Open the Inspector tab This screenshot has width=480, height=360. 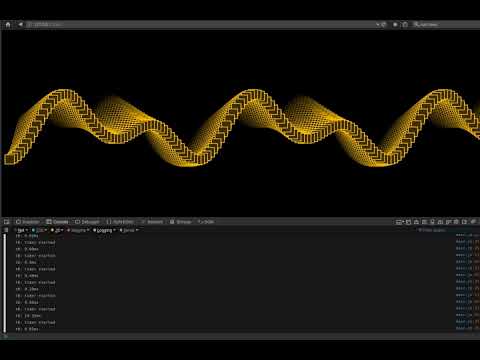point(28,222)
